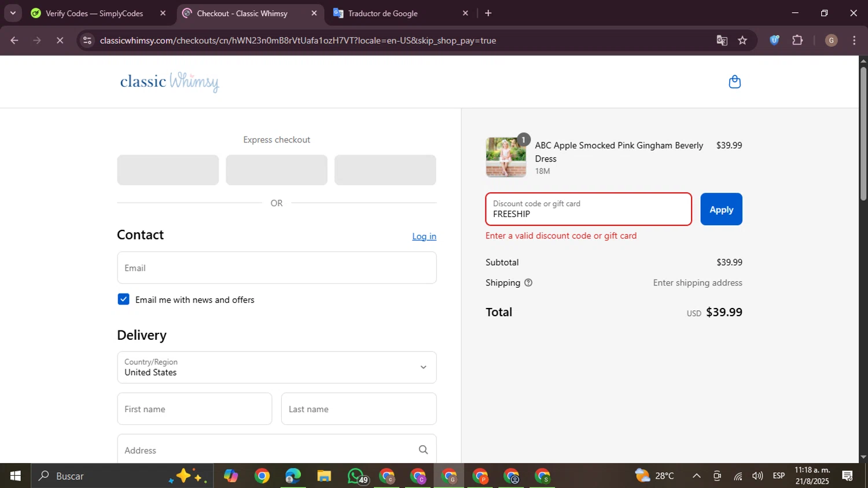View site information icon in address bar
This screenshot has width=868, height=488.
(x=87, y=41)
